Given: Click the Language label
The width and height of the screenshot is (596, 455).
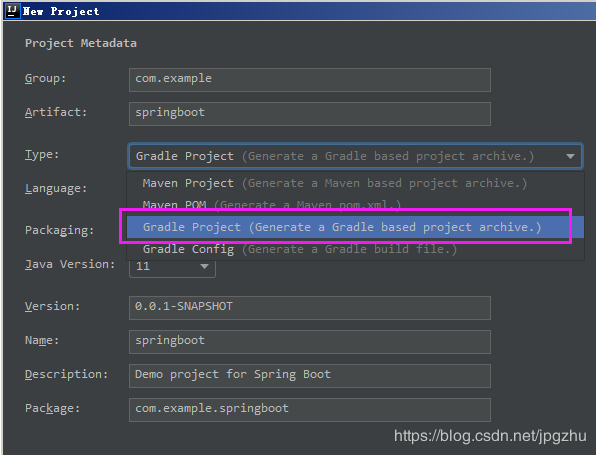Looking at the screenshot, I should click(x=56, y=188).
